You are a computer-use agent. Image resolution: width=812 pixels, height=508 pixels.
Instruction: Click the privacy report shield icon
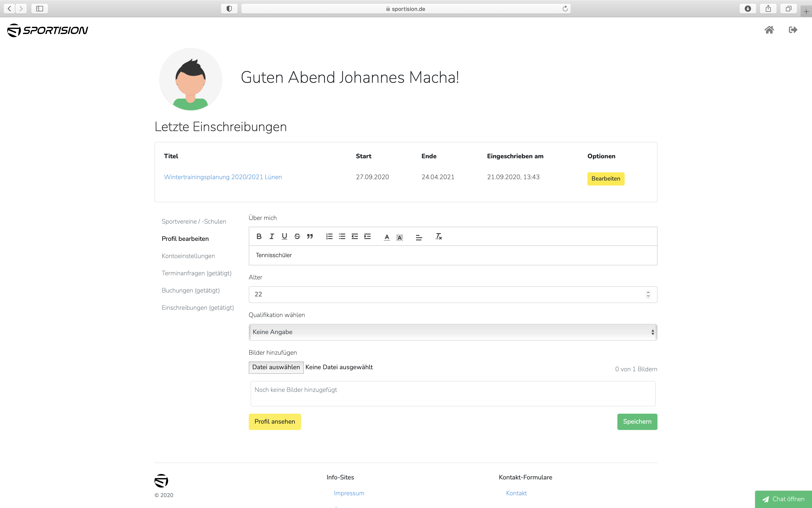(229, 9)
